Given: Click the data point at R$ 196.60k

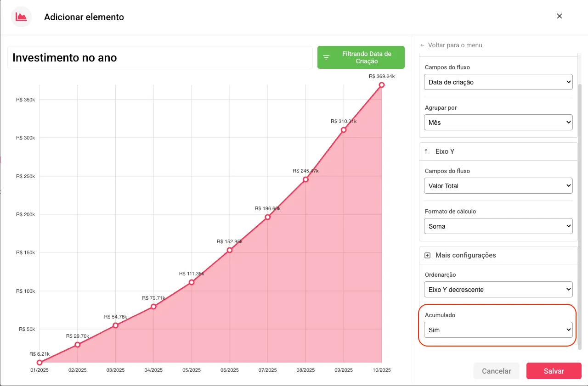Looking at the screenshot, I should (267, 217).
